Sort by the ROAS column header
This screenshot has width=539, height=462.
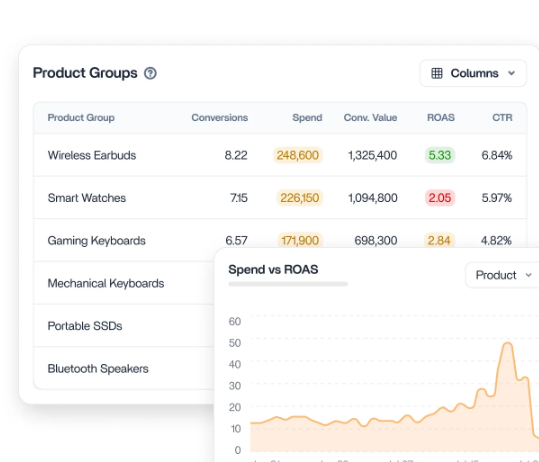pos(441,118)
